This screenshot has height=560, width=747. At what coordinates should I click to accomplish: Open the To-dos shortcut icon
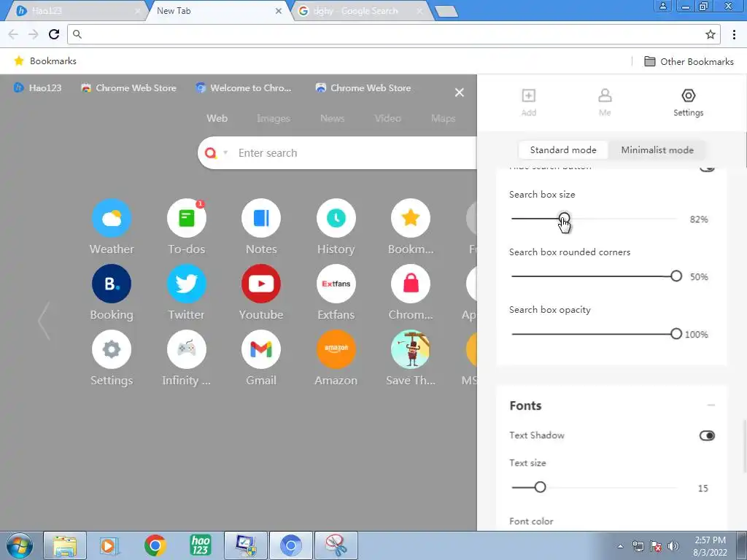click(186, 218)
